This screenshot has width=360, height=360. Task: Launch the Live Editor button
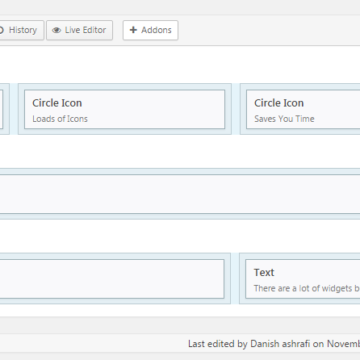(79, 30)
